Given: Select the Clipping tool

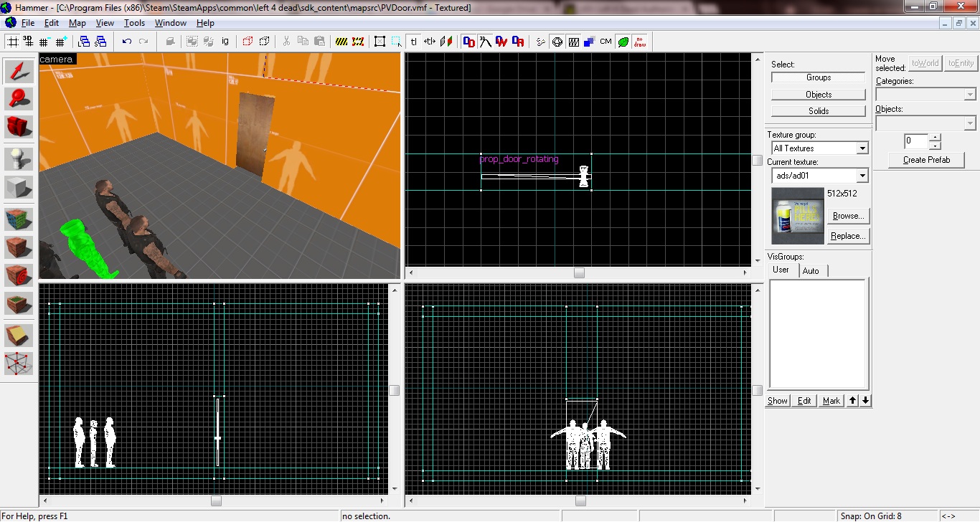Looking at the screenshot, I should tap(16, 333).
